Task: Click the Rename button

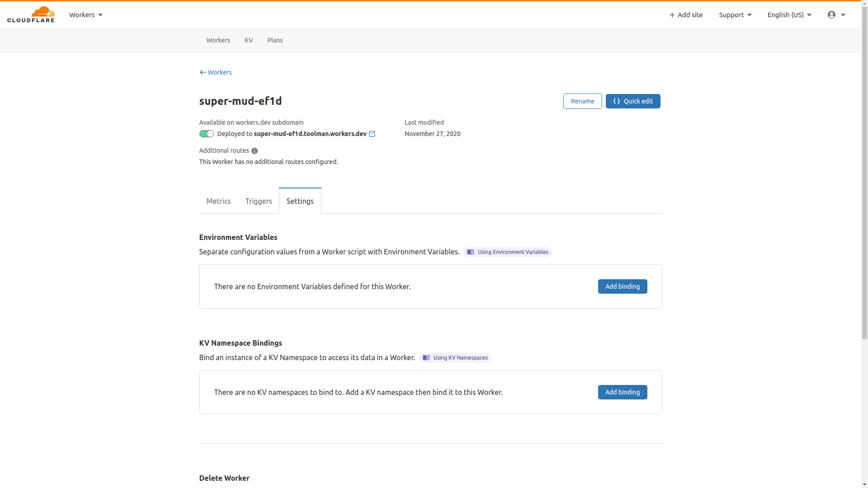Action: [x=582, y=101]
